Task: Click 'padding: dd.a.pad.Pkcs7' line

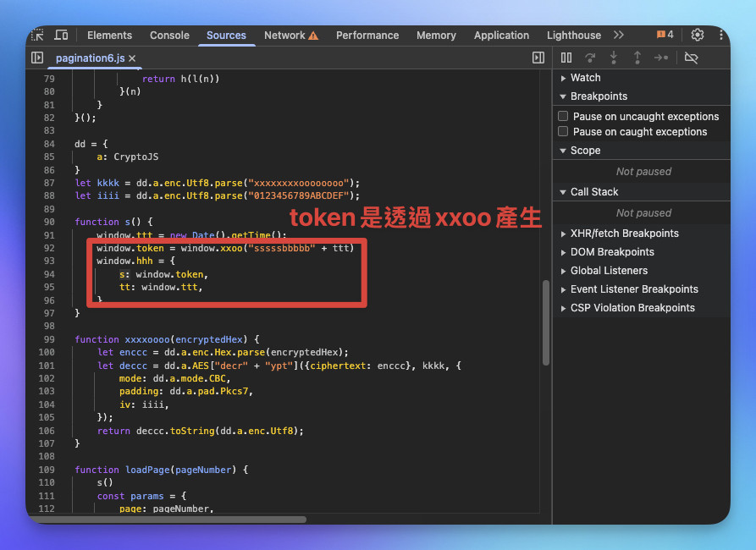Action: [x=186, y=391]
